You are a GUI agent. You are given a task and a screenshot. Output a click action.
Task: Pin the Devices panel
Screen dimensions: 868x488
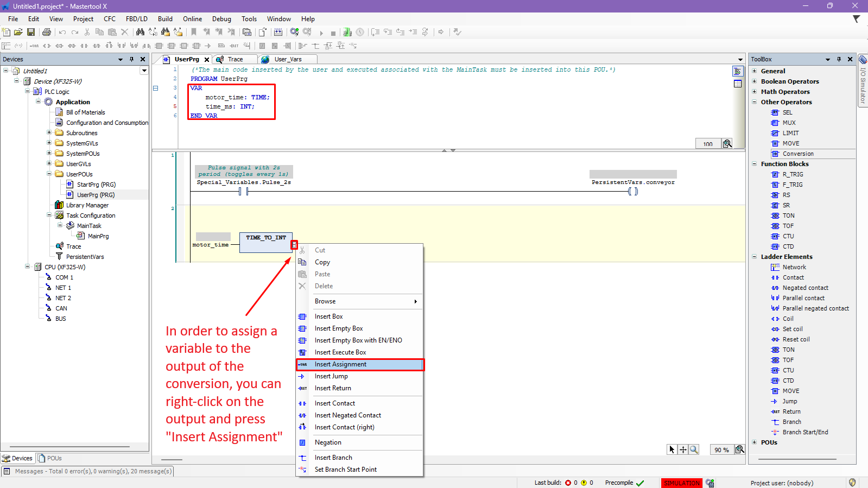point(131,59)
